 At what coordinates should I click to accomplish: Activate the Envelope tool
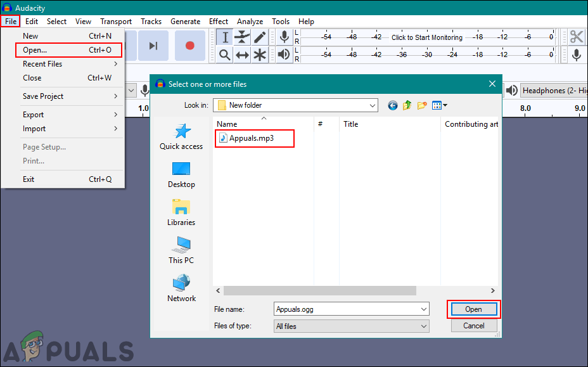tap(242, 37)
